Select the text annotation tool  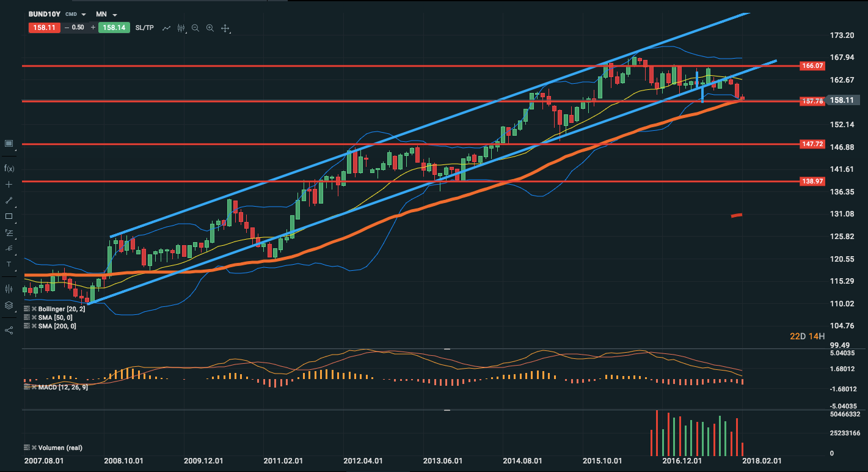[x=9, y=264]
